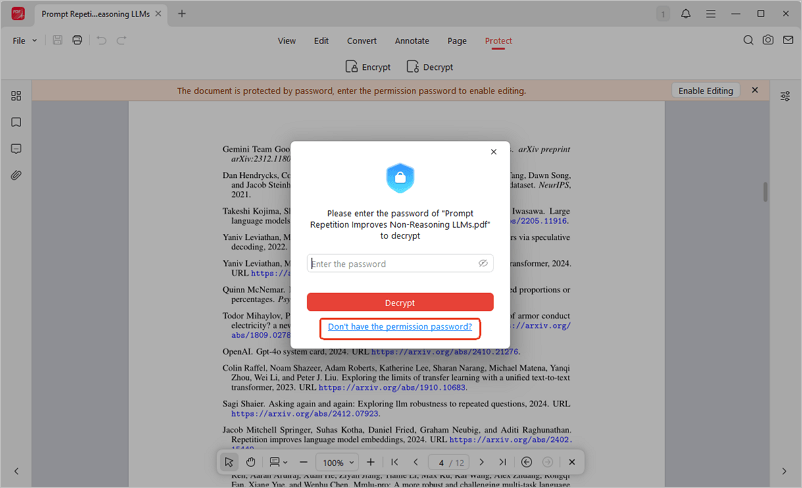
Task: Open a new tab with plus button
Action: click(182, 14)
